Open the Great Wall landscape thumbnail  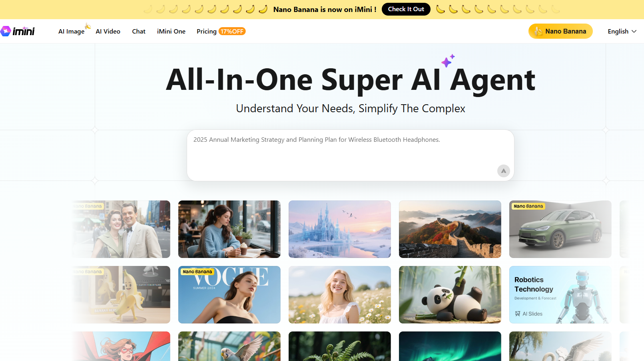point(450,229)
